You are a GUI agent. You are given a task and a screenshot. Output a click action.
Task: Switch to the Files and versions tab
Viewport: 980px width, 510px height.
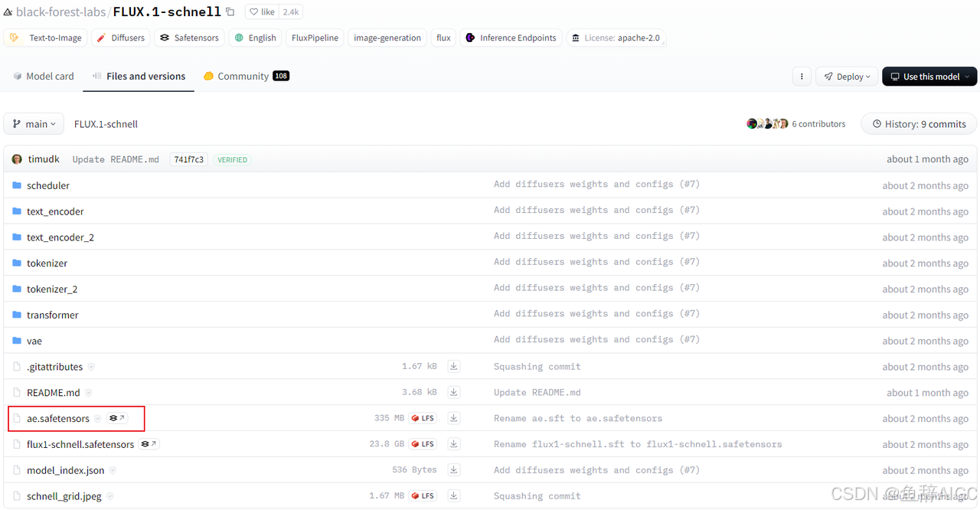click(x=139, y=76)
